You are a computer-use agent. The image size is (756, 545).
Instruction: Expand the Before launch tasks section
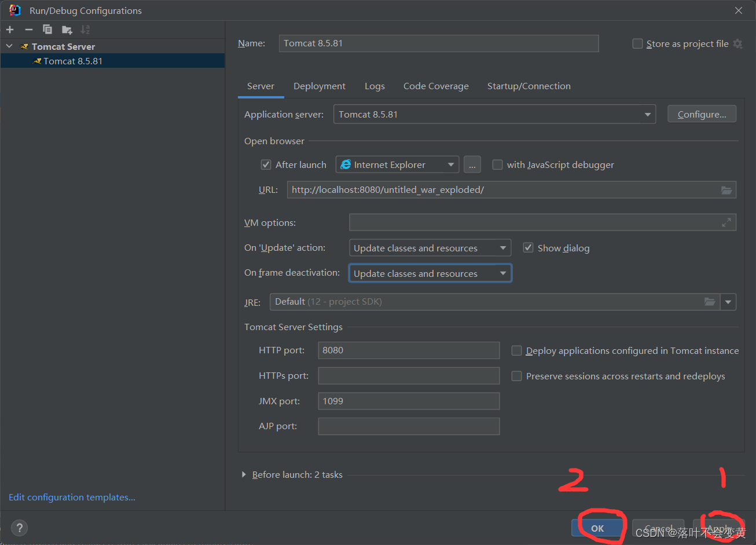click(243, 474)
